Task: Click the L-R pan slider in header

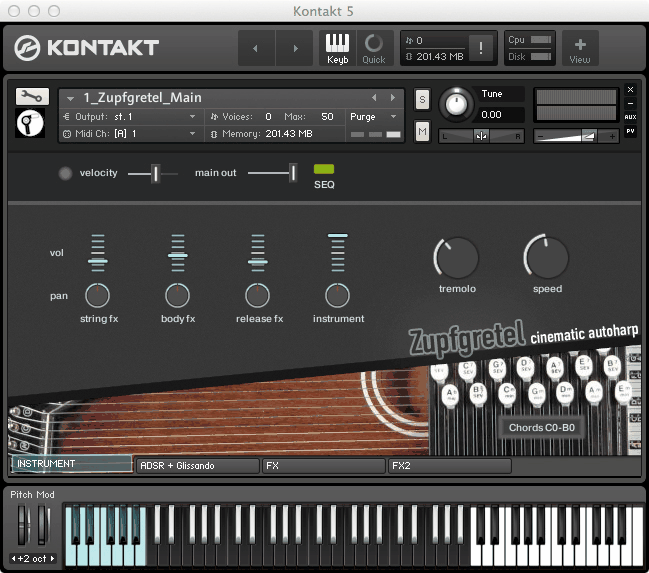Action: [481, 136]
